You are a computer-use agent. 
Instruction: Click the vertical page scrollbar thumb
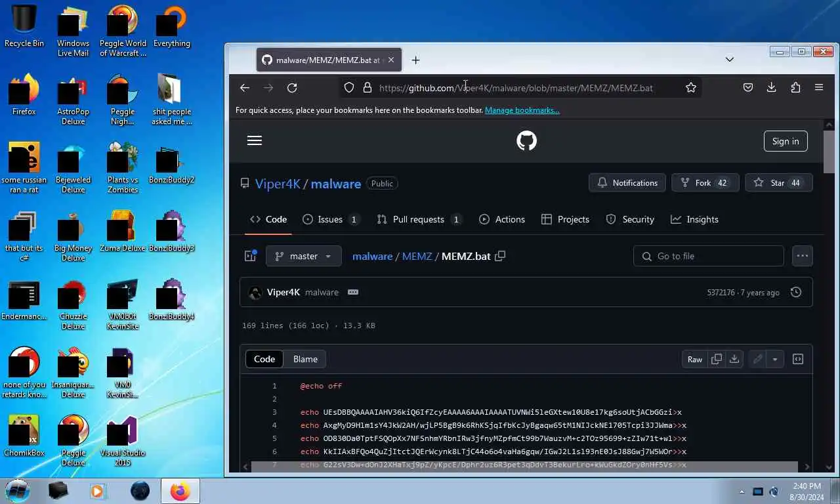pos(829,150)
